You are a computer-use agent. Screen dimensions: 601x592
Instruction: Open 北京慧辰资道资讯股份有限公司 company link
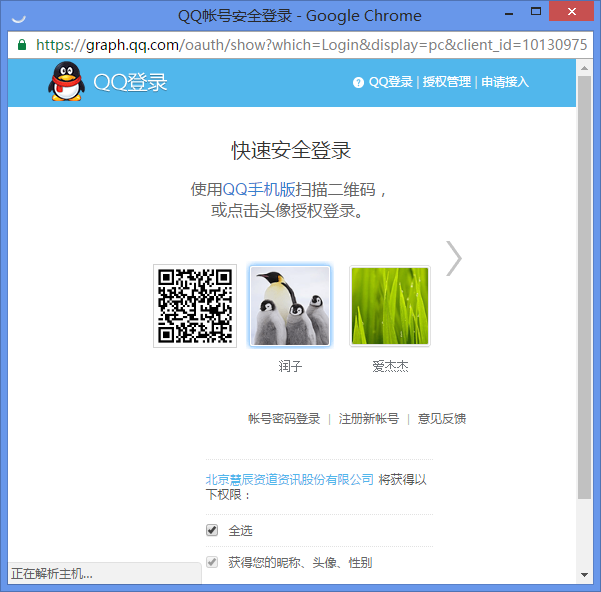289,479
